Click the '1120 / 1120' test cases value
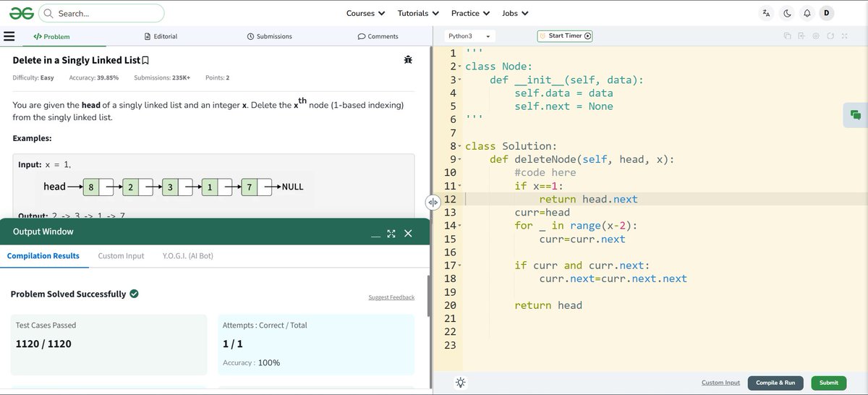 tap(43, 344)
